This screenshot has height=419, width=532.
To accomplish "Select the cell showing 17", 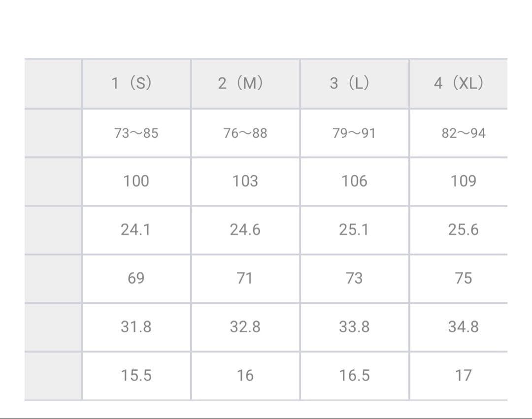I will pos(464,376).
